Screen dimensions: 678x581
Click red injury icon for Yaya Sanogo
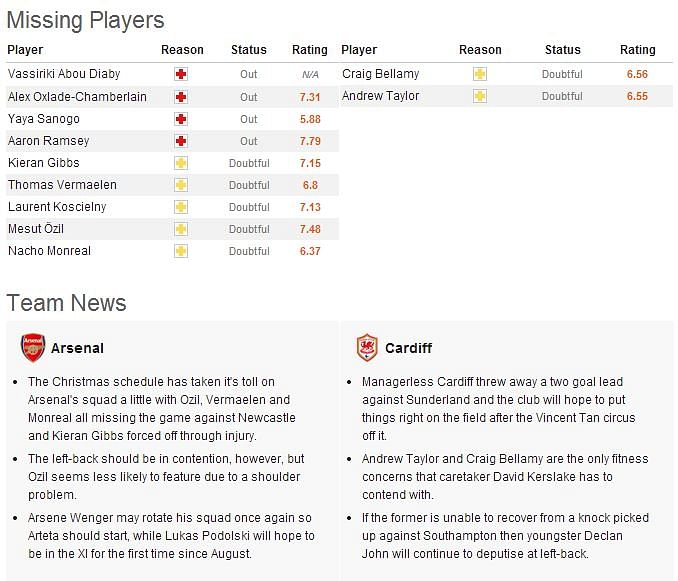pos(181,119)
